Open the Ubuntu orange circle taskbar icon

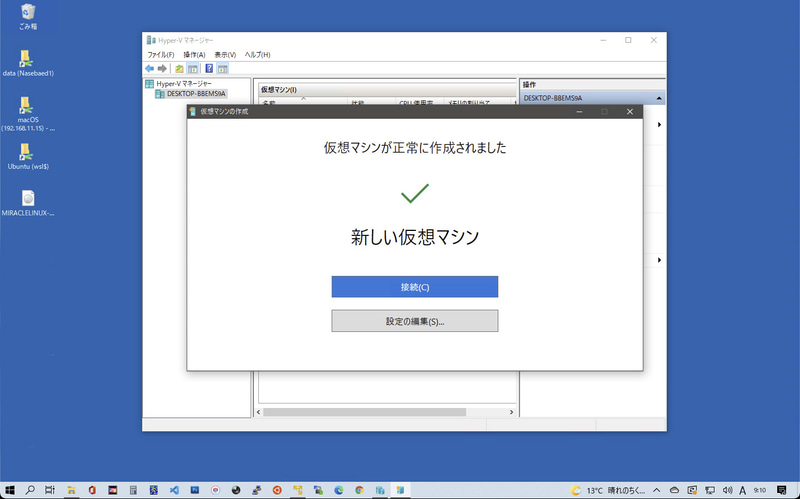tap(277, 490)
